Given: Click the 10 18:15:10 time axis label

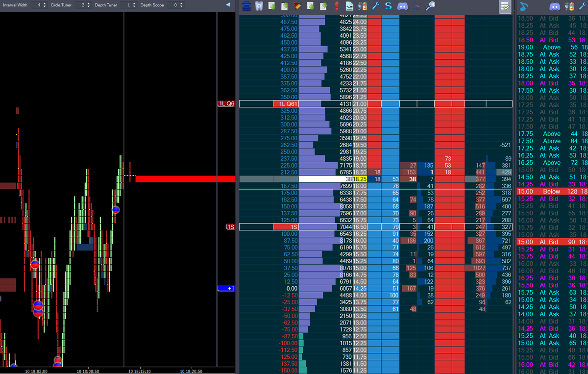Looking at the screenshot, I should pos(140,371).
